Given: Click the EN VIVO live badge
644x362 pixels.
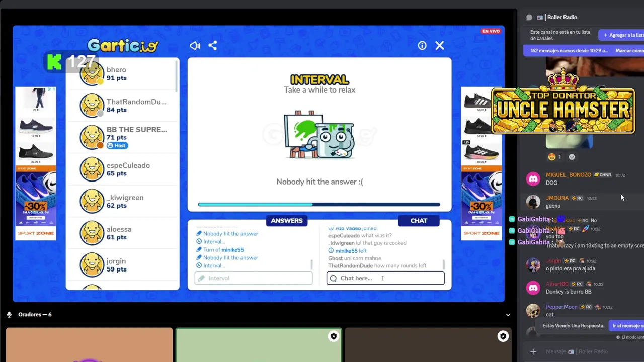Looking at the screenshot, I should (491, 31).
